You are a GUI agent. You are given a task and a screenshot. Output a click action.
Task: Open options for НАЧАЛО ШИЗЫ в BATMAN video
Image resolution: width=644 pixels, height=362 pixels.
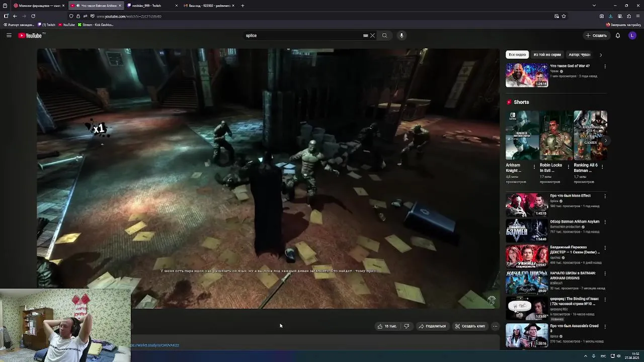point(605,274)
